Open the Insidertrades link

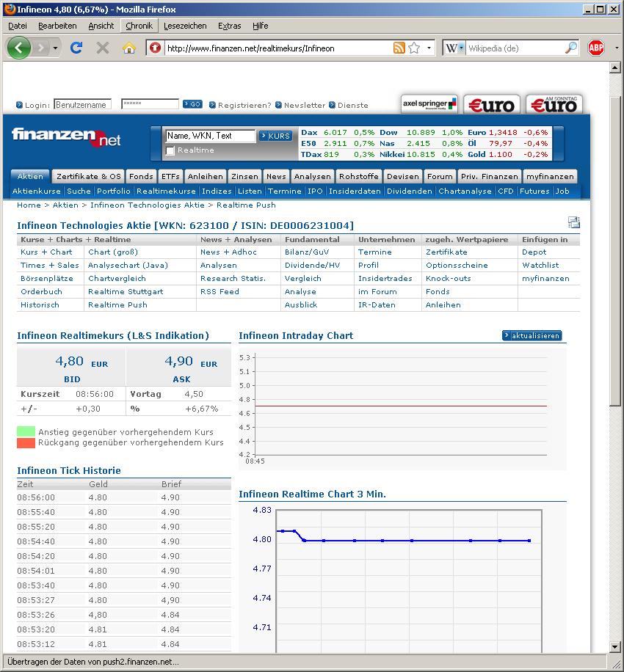click(x=385, y=279)
